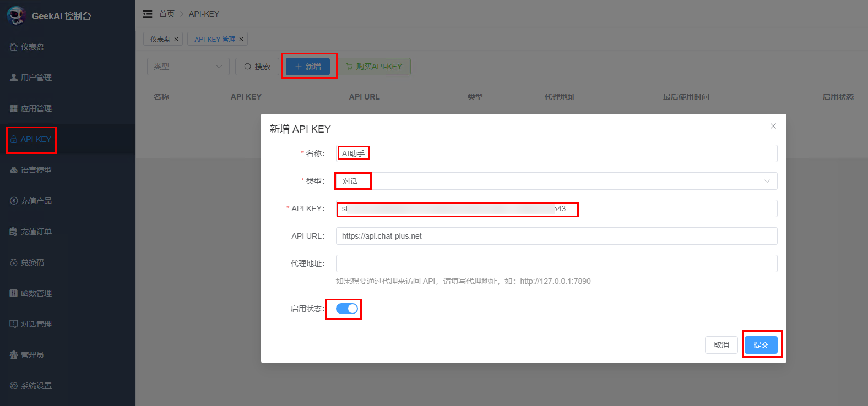
Task: Click API-KEY breadcrumb text
Action: [x=204, y=14]
